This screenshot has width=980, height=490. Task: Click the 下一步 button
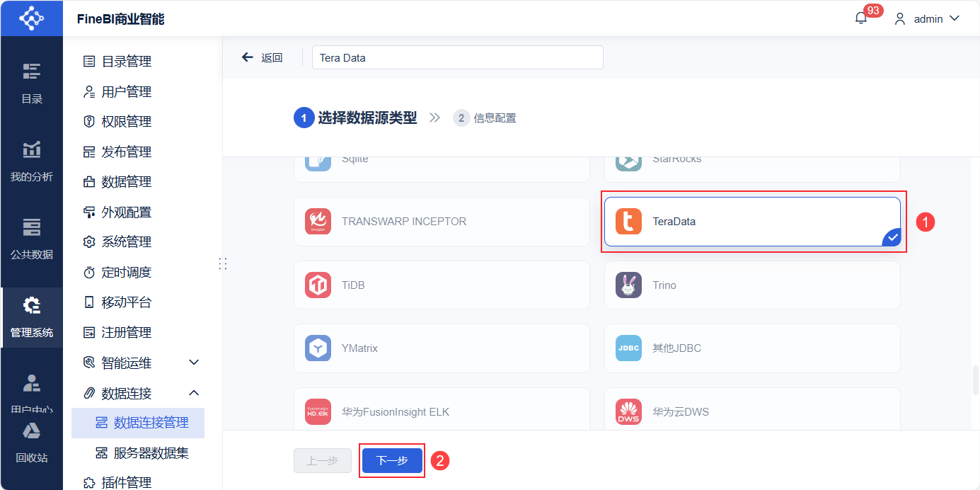(x=392, y=460)
